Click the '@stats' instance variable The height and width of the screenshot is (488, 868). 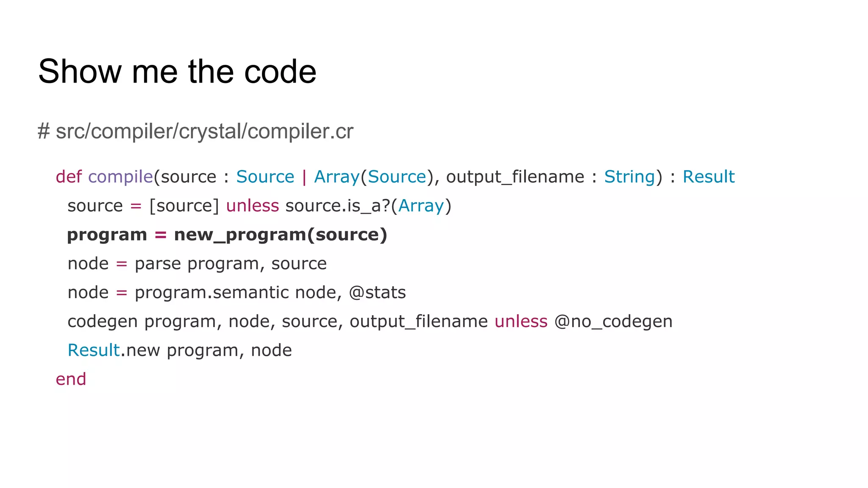[x=377, y=293]
